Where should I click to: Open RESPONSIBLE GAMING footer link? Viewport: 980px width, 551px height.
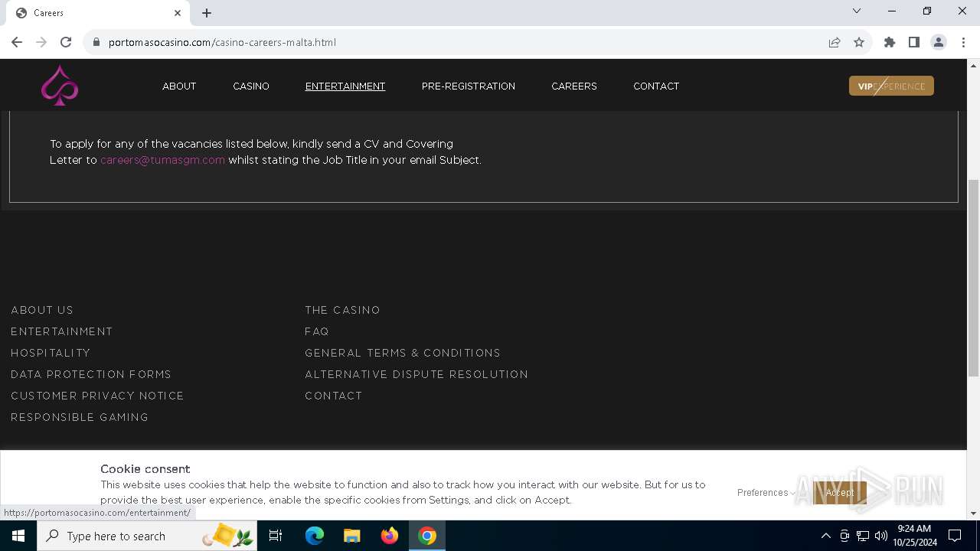(80, 417)
